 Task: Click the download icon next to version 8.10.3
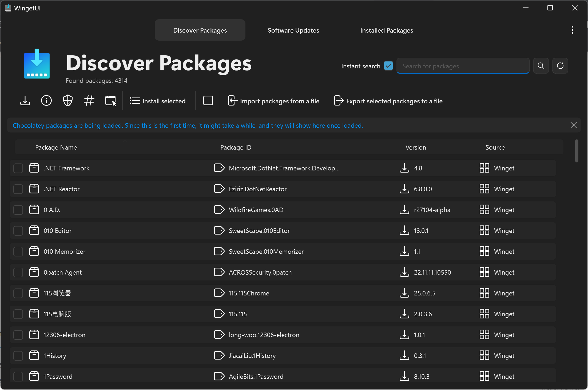point(404,376)
